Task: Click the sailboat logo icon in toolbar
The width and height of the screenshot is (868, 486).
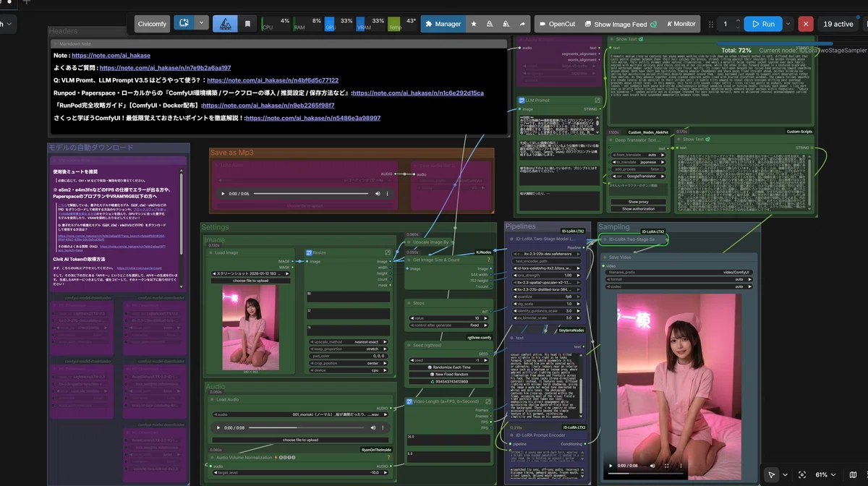Action: (x=225, y=23)
